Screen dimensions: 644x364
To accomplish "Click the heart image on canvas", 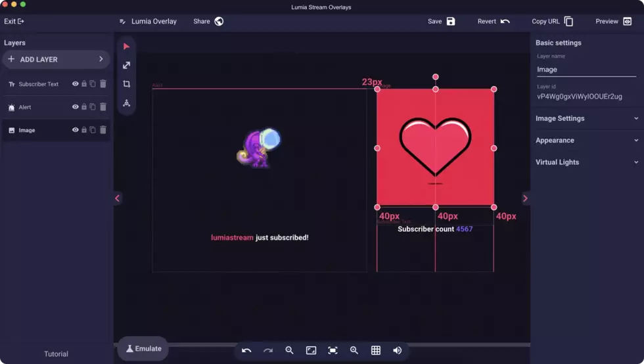I will tap(435, 147).
